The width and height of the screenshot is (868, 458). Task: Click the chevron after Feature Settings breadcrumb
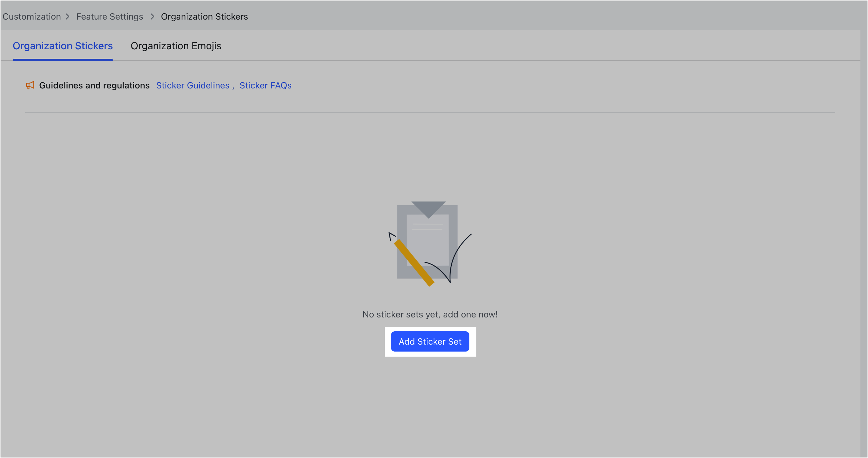click(x=152, y=16)
